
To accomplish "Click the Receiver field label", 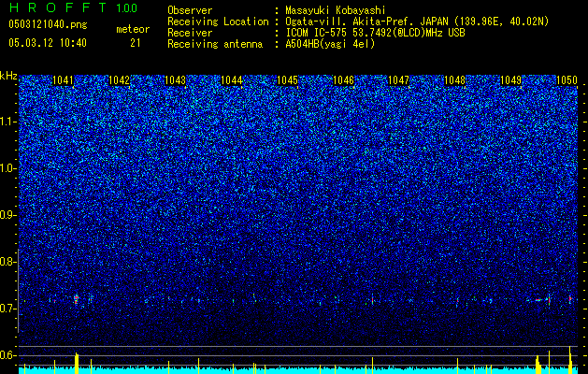I will click(190, 33).
